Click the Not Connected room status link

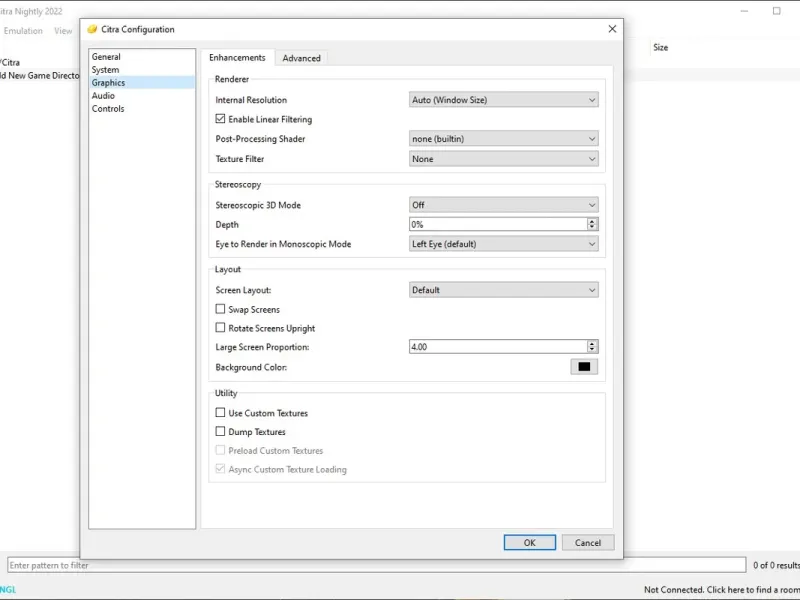(721, 590)
